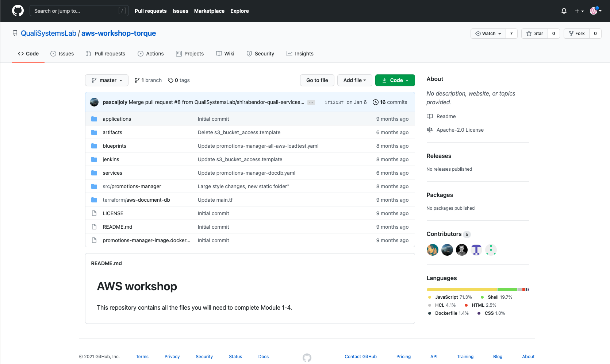Open the green Code download dropdown
This screenshot has height=364, width=610.
[395, 80]
